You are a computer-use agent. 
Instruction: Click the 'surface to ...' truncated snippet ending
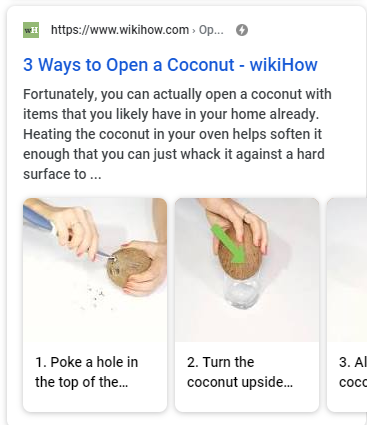click(x=62, y=174)
